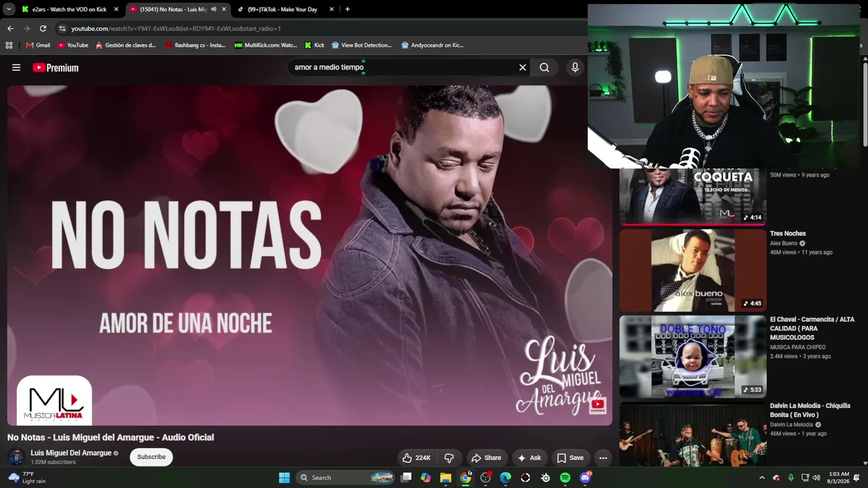Visit the MUSICA PARA CHIPEO channel
This screenshot has width=868, height=488.
(x=797, y=348)
